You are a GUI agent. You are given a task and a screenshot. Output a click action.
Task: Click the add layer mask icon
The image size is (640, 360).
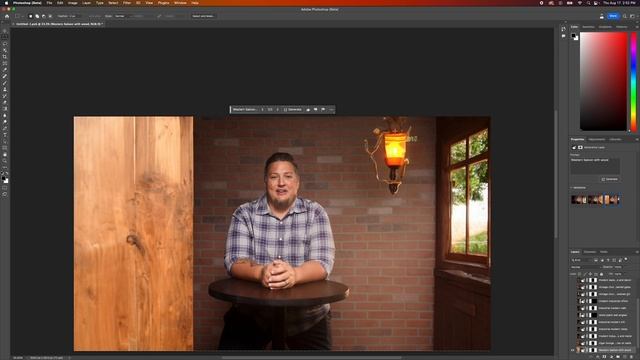[x=604, y=356]
